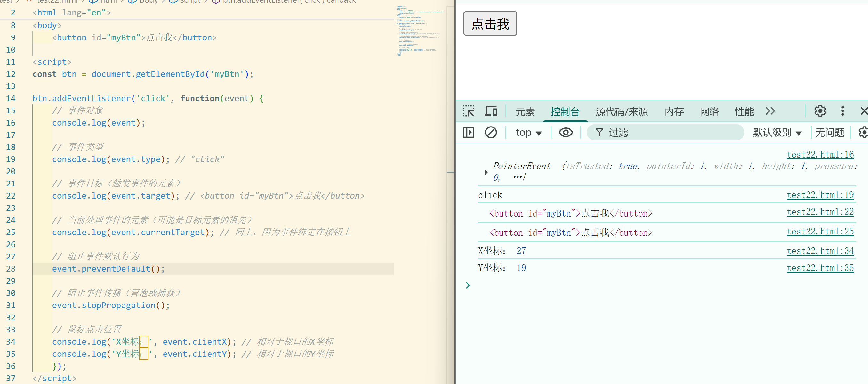Expand the PointerEvent object triangle
Screen dimensions: 868x384
pos(486,172)
